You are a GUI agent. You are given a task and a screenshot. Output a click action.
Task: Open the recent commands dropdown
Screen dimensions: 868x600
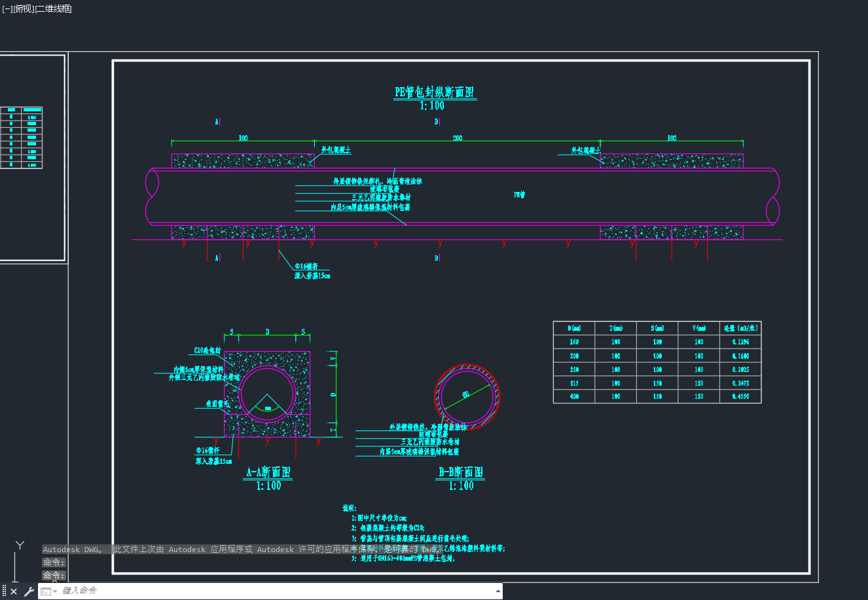49,591
